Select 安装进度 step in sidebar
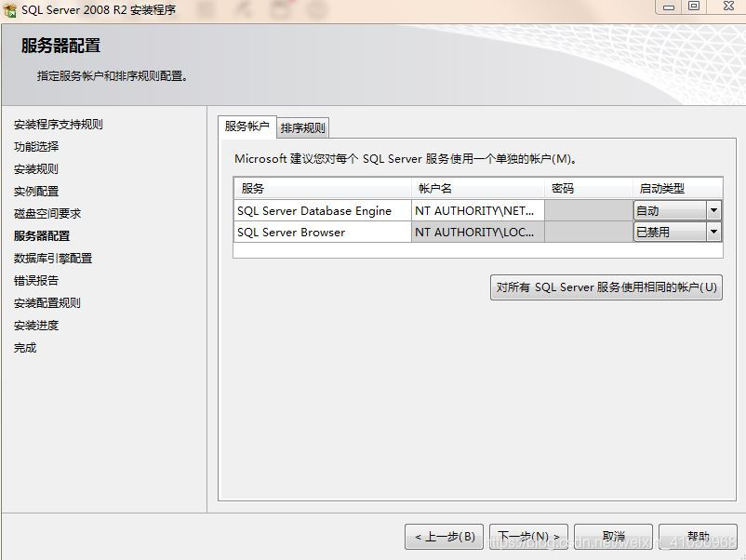746x560 pixels. pos(36,326)
